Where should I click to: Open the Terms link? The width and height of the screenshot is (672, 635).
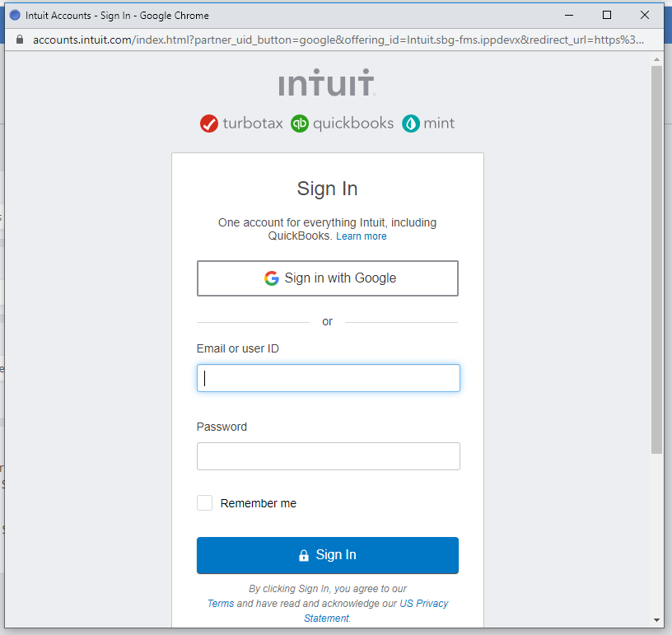221,604
